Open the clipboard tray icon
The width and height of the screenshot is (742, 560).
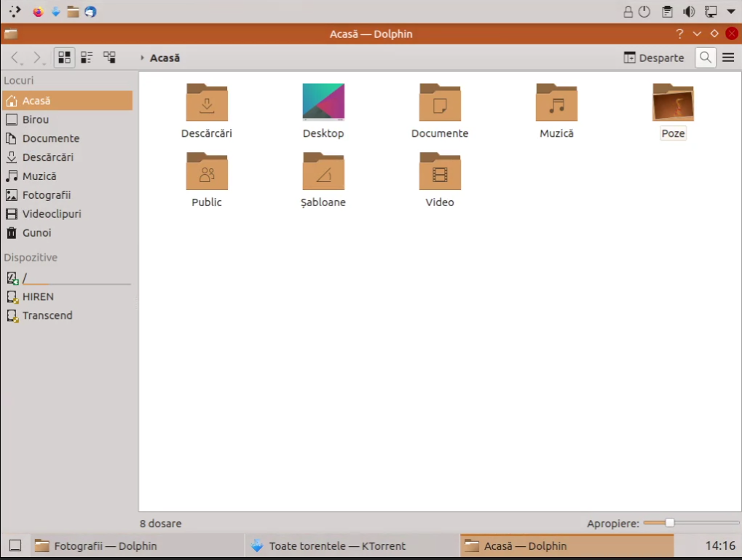pyautogui.click(x=667, y=12)
